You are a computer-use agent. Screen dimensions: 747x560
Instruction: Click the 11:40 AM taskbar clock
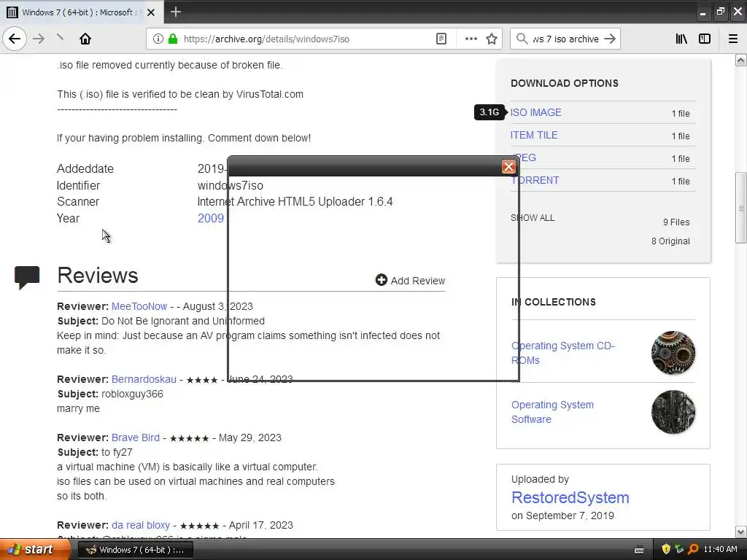(720, 549)
